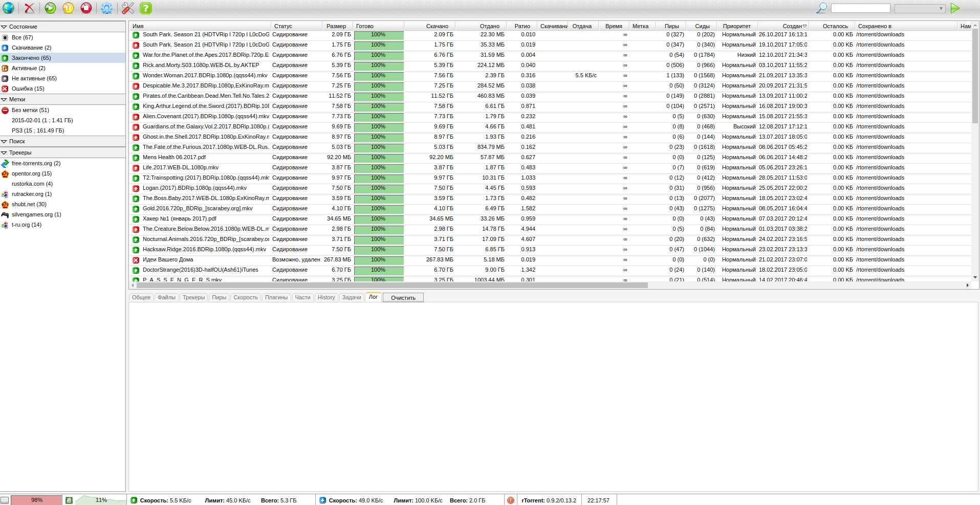Open settings via the blue gear icon

click(x=106, y=8)
